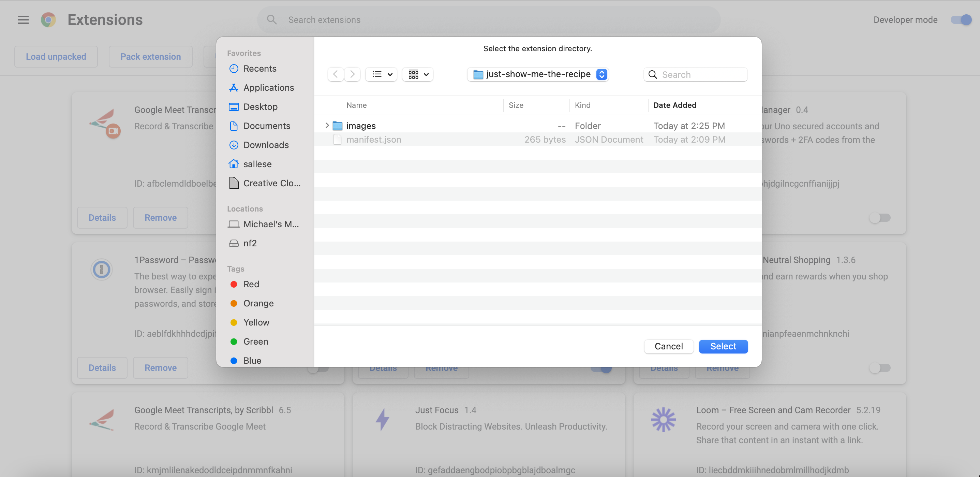The width and height of the screenshot is (980, 477).
Task: Click the Chrome logo beside Extensions
Action: point(48,19)
